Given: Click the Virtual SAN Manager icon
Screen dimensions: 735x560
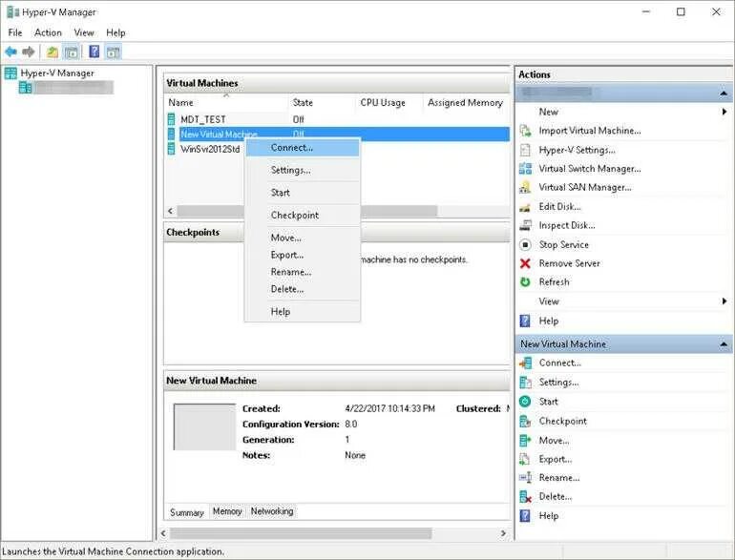Looking at the screenshot, I should point(525,187).
